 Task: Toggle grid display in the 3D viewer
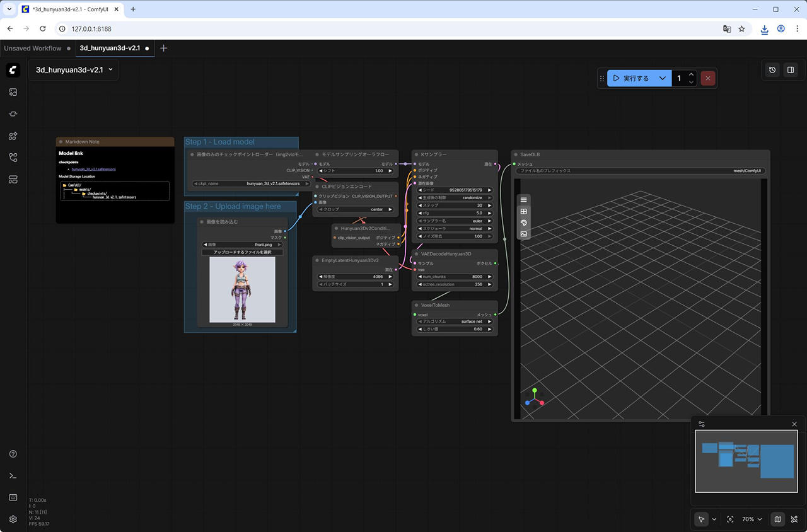point(523,212)
